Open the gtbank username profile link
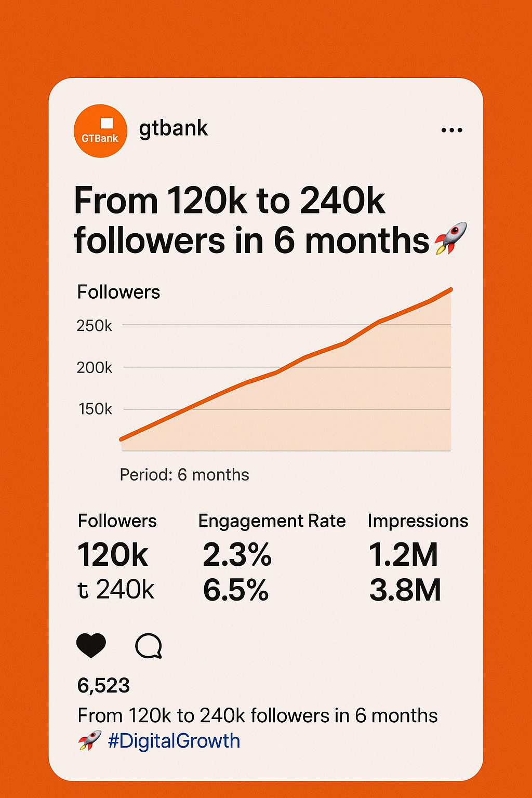 (174, 128)
